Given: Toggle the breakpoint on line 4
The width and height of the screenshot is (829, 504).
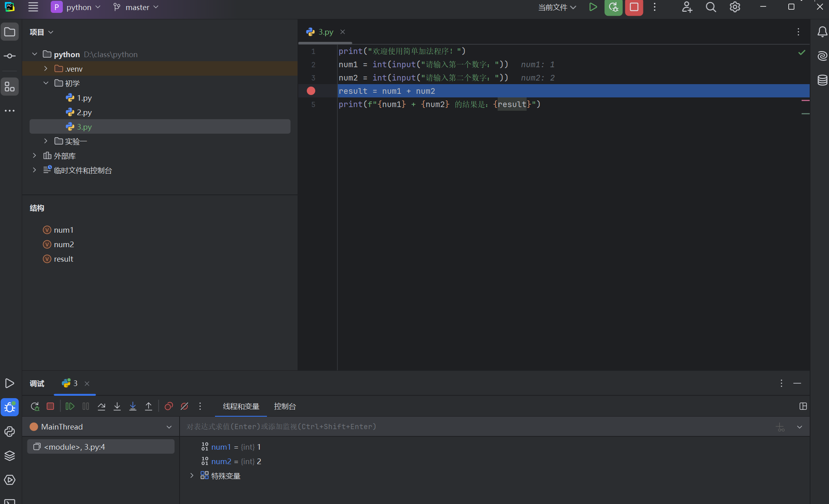Looking at the screenshot, I should 311,91.
